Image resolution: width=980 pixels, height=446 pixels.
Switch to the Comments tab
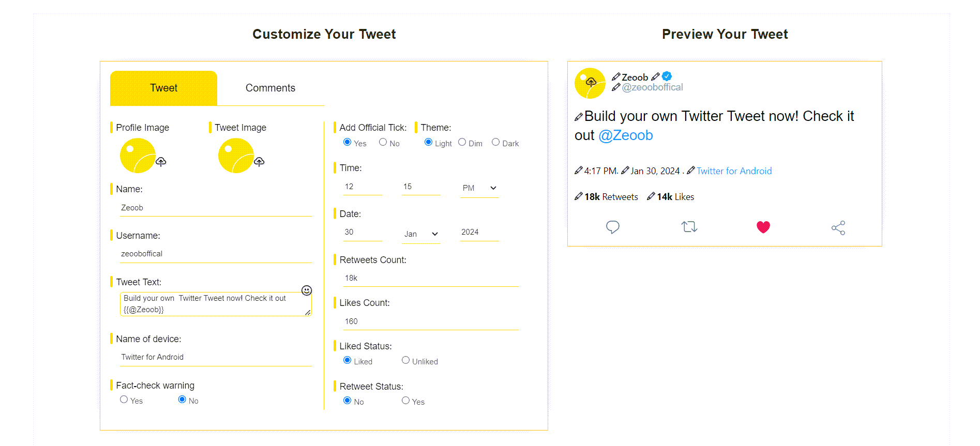point(270,88)
